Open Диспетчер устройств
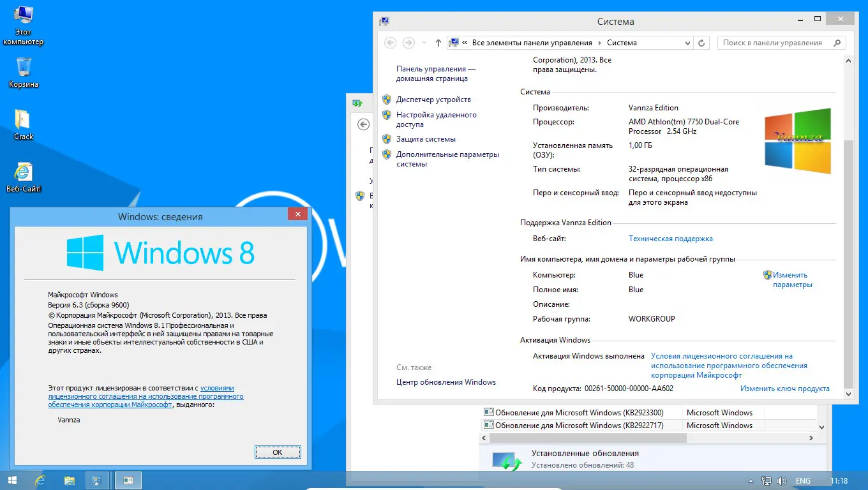Viewport: 868px width, 490px height. 433,100
